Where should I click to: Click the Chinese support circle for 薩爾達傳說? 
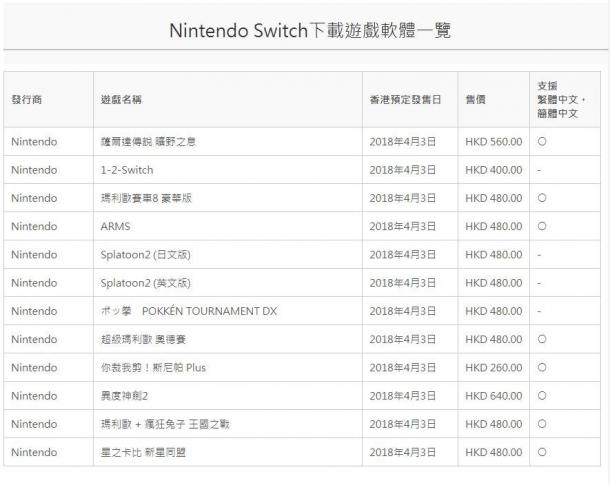(542, 142)
